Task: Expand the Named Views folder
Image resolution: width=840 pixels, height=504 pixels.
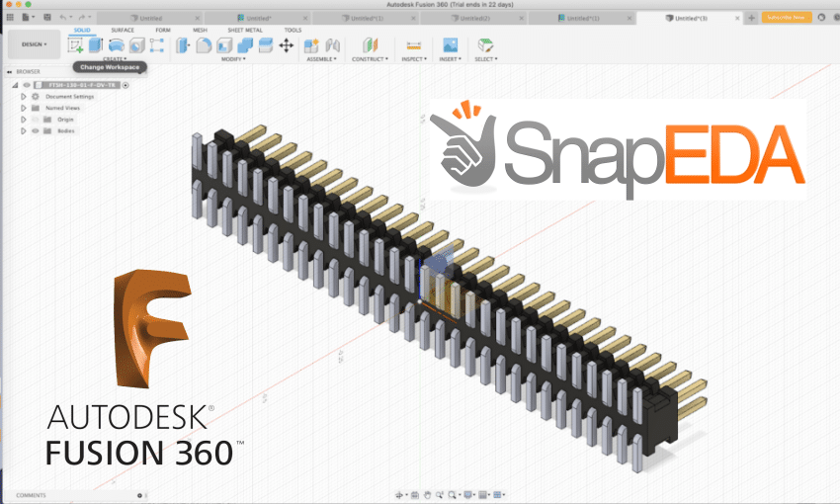Action: tap(23, 108)
